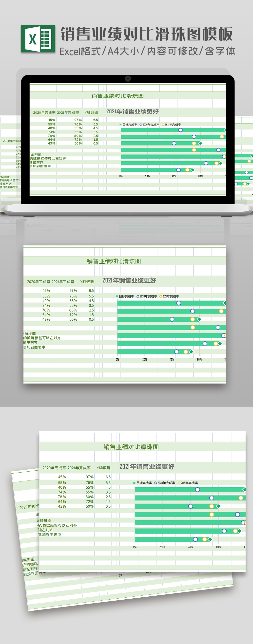Viewport: 253px width, 644px height.
Task: Select title 销售业绩对比滑珠图 in middle sheet preview
Action: (x=114, y=261)
